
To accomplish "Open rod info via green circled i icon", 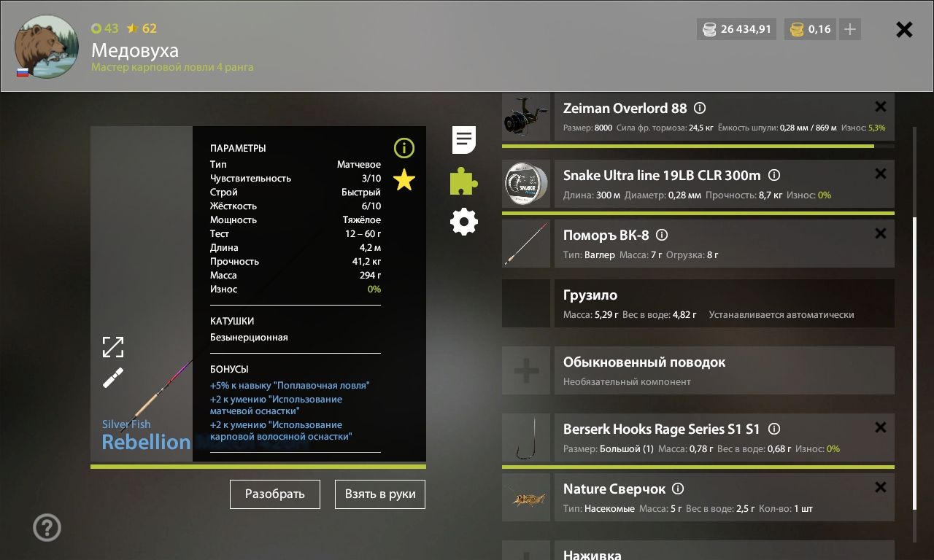I will tap(404, 149).
